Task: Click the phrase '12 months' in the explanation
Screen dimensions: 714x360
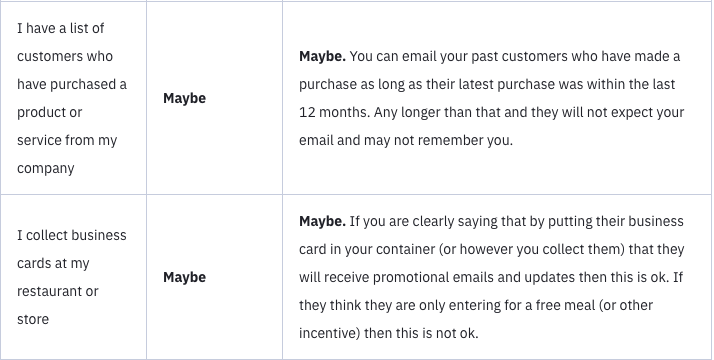Action: pyautogui.click(x=333, y=112)
